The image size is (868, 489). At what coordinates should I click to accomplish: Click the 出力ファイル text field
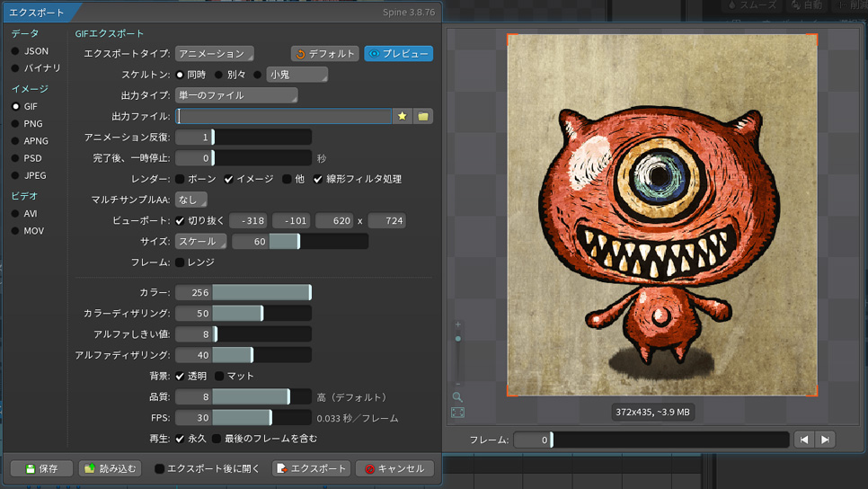tap(283, 116)
